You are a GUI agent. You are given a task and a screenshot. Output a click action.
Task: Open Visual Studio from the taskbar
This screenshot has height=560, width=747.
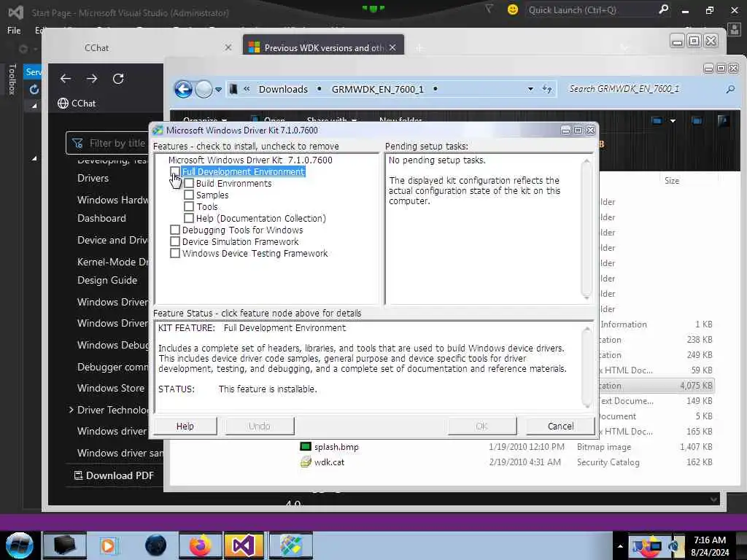pos(244,545)
